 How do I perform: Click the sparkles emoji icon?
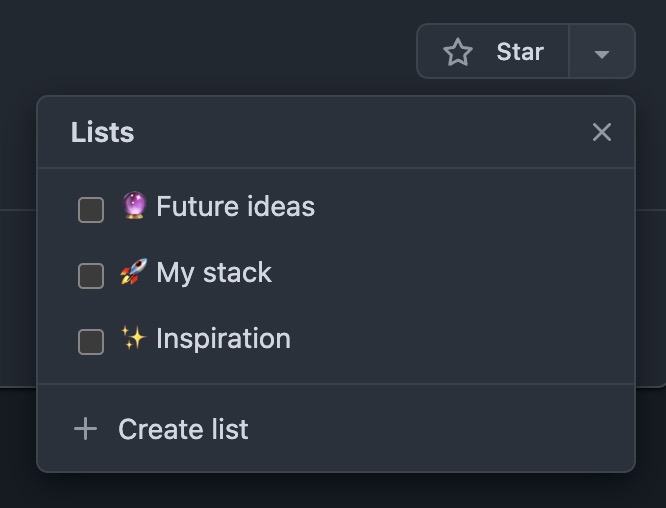(134, 338)
